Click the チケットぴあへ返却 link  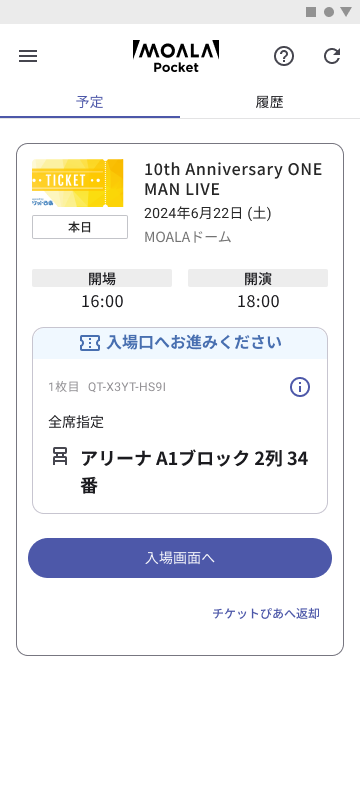click(x=266, y=613)
